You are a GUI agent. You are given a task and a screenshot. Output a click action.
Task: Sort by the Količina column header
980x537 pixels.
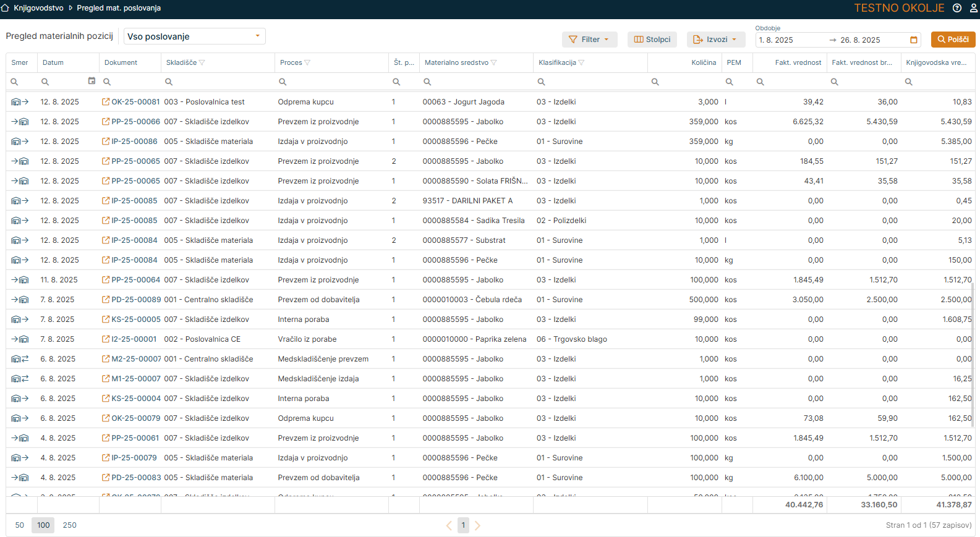pyautogui.click(x=703, y=63)
